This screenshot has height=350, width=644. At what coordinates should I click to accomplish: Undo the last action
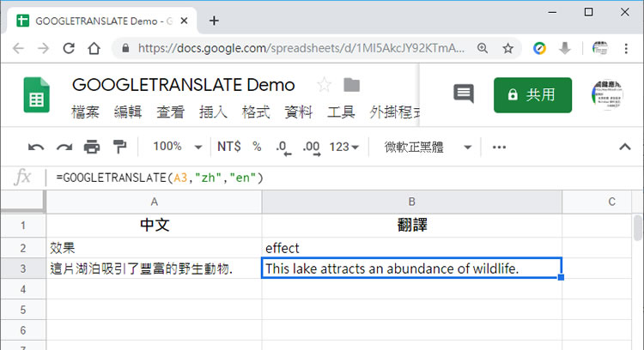36,147
